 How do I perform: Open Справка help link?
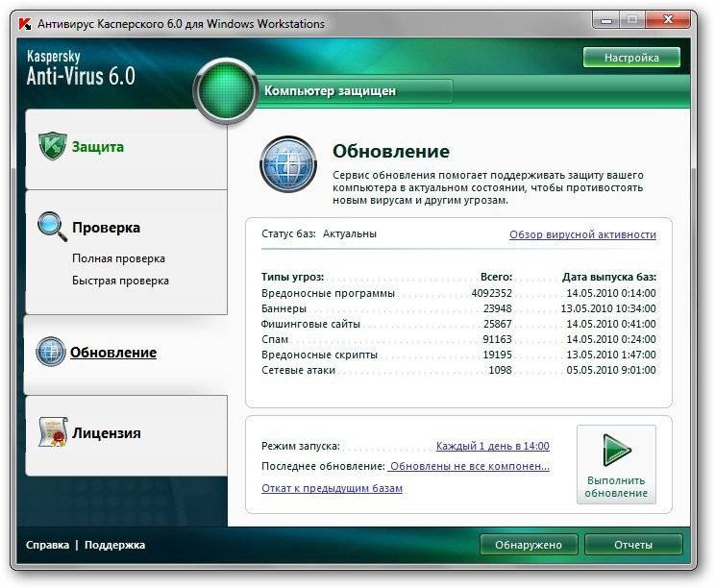(x=47, y=545)
